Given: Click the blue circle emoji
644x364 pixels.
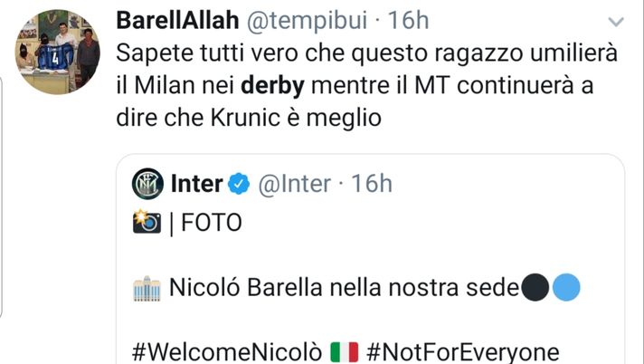Looking at the screenshot, I should click(x=565, y=289).
